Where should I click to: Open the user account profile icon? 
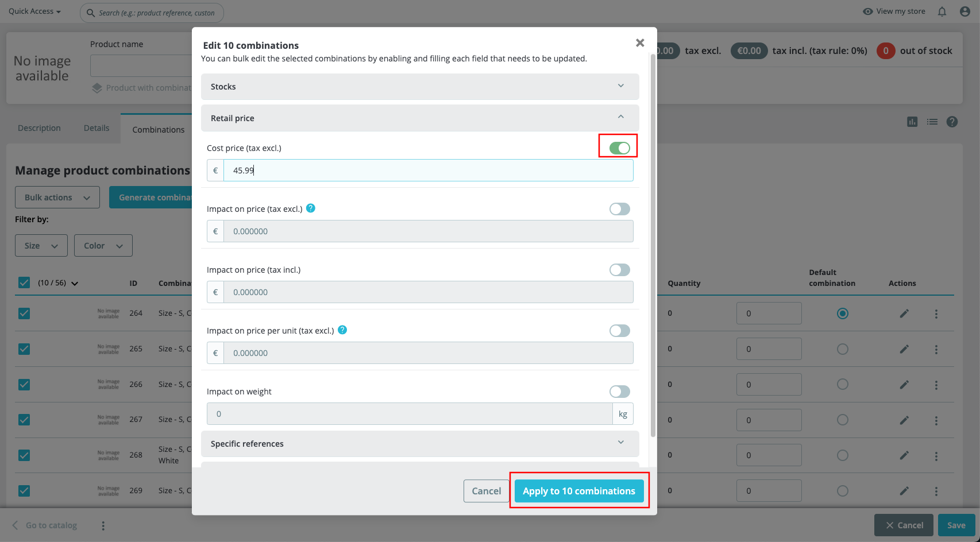965,11
